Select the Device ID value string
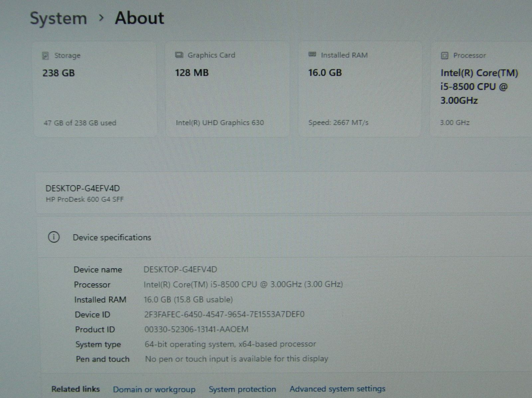Viewport: 532px width, 398px height. click(224, 314)
